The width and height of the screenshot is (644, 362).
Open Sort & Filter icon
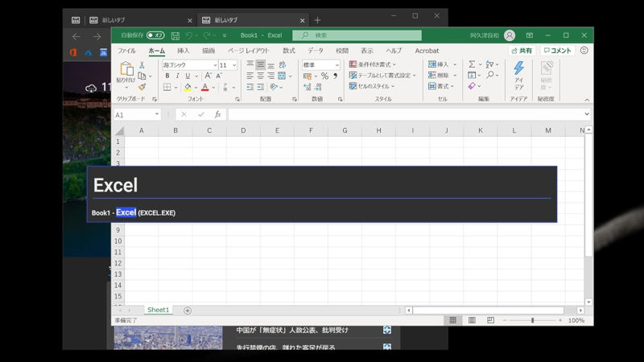pyautogui.click(x=489, y=64)
